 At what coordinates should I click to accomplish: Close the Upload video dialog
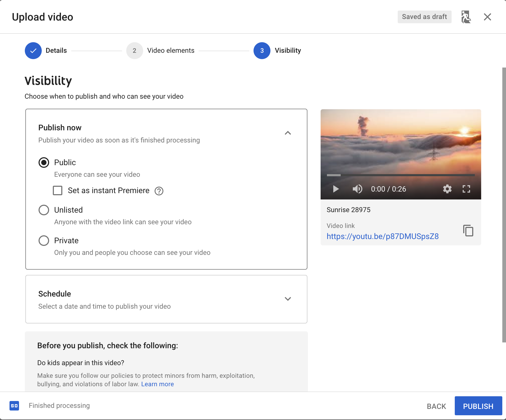(488, 17)
